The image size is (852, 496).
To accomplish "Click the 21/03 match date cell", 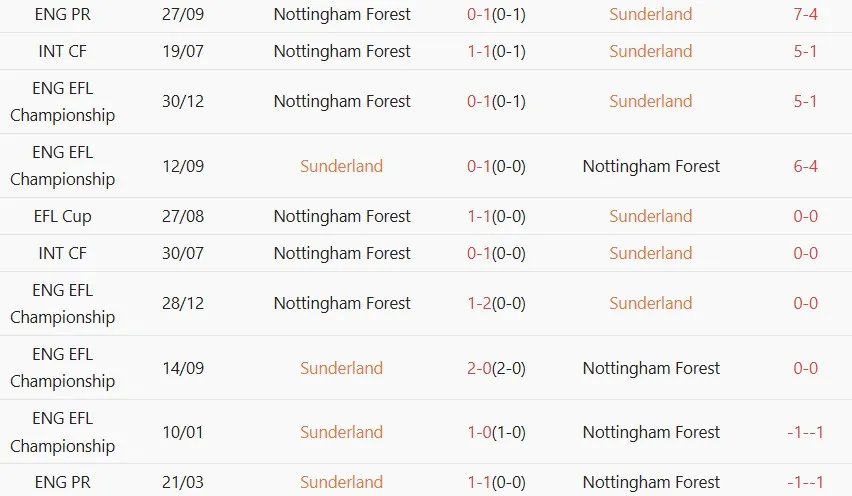I will (x=183, y=482).
